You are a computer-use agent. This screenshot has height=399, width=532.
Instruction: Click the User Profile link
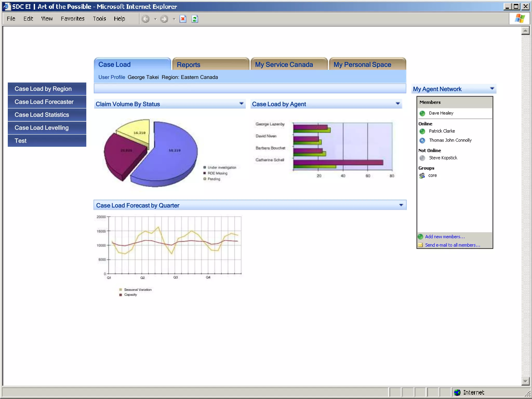(112, 77)
